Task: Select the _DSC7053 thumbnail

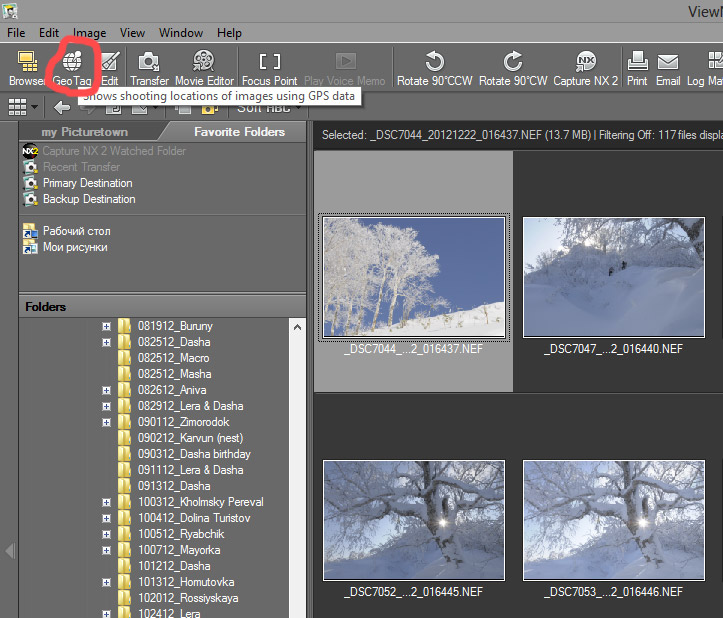Action: click(x=614, y=520)
